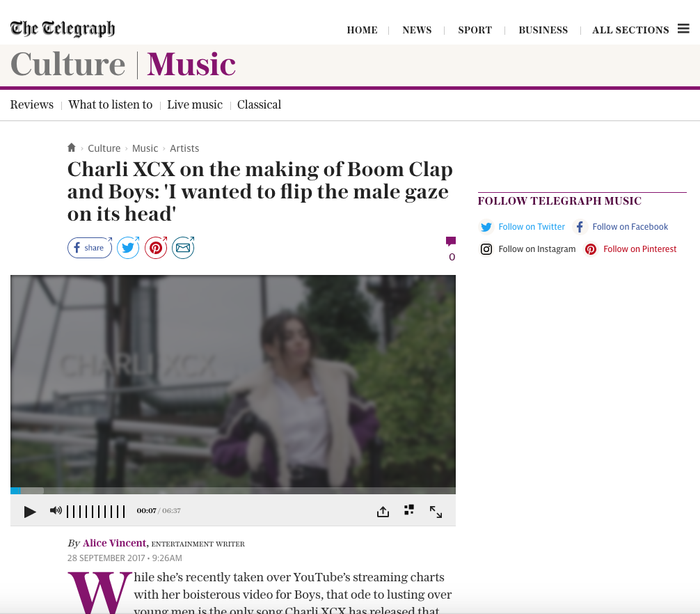The width and height of the screenshot is (700, 614).
Task: Open BUSINESS section
Action: (x=543, y=30)
